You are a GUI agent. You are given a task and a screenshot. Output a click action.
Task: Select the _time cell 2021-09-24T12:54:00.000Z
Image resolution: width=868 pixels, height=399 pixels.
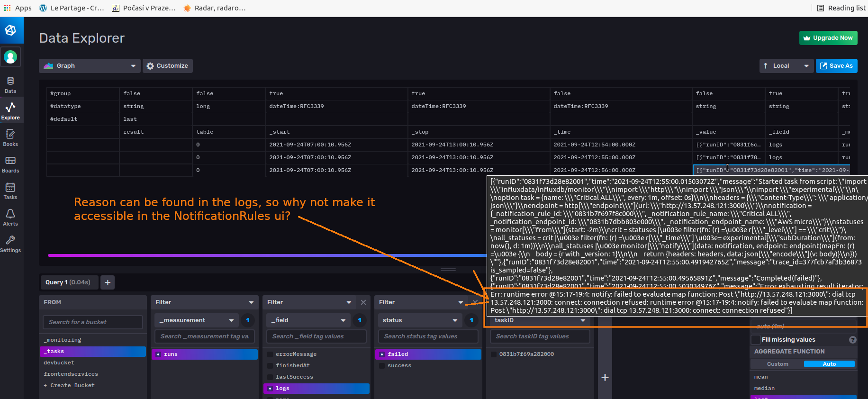coord(621,145)
